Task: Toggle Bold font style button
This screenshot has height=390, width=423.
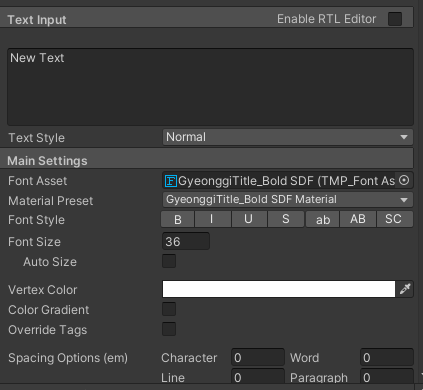Action: coord(178,219)
